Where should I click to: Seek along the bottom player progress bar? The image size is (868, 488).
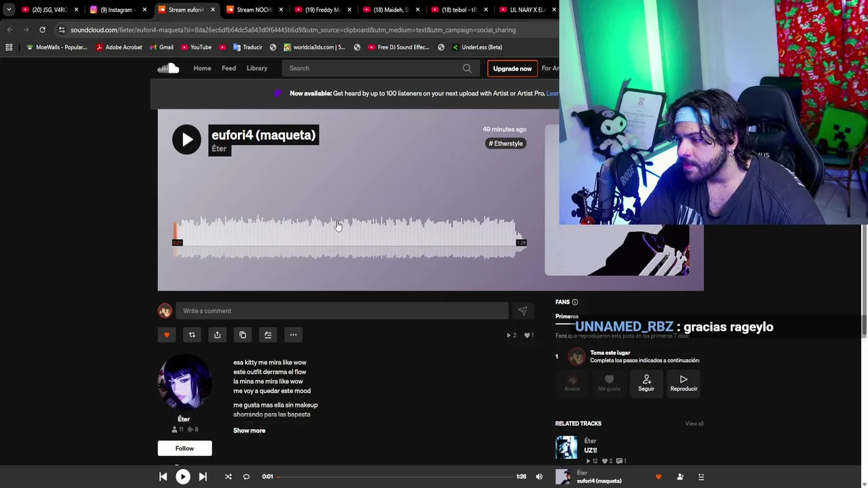click(x=395, y=476)
